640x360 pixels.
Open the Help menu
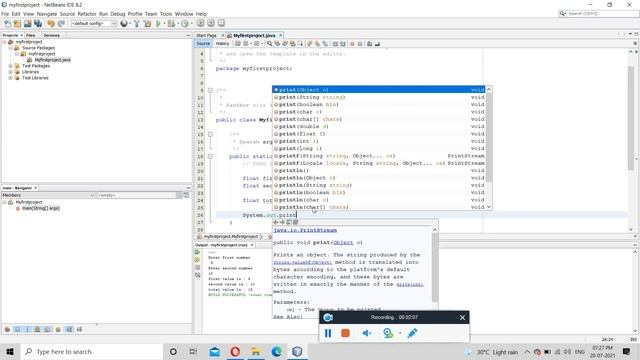[x=201, y=14]
